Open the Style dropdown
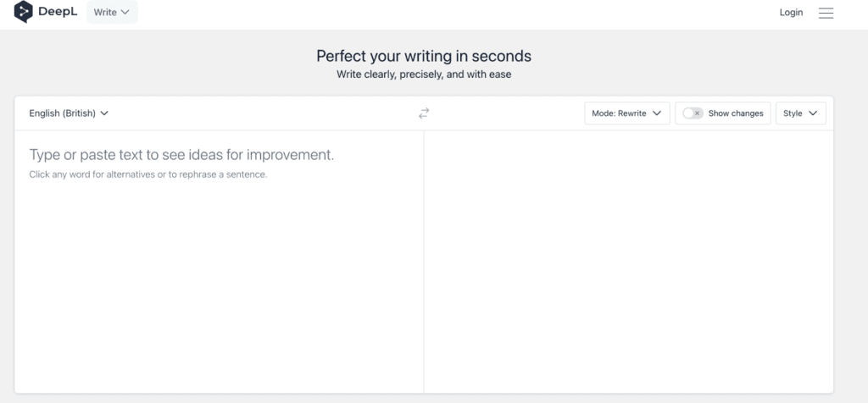The height and width of the screenshot is (403, 868). pos(800,113)
